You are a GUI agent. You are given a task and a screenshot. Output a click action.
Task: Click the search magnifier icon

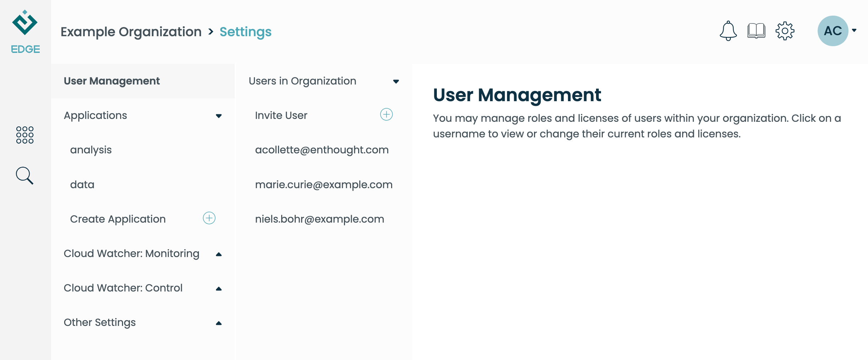tap(25, 176)
